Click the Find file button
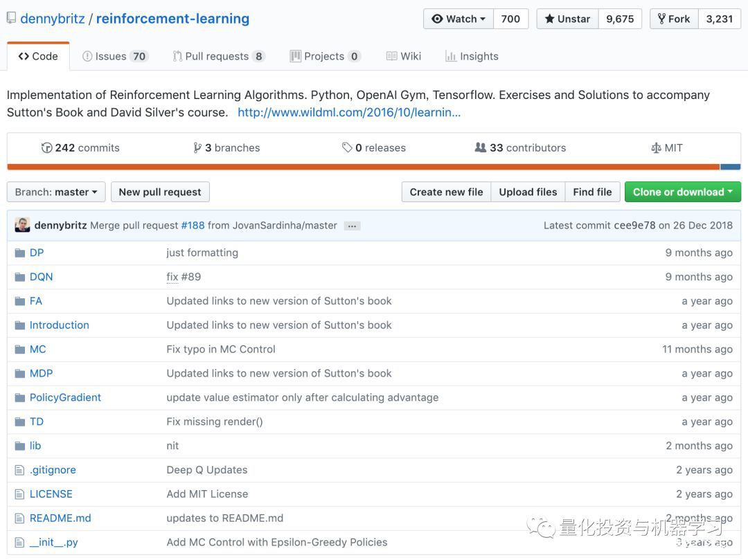Image resolution: width=748 pixels, height=560 pixels. (x=592, y=192)
